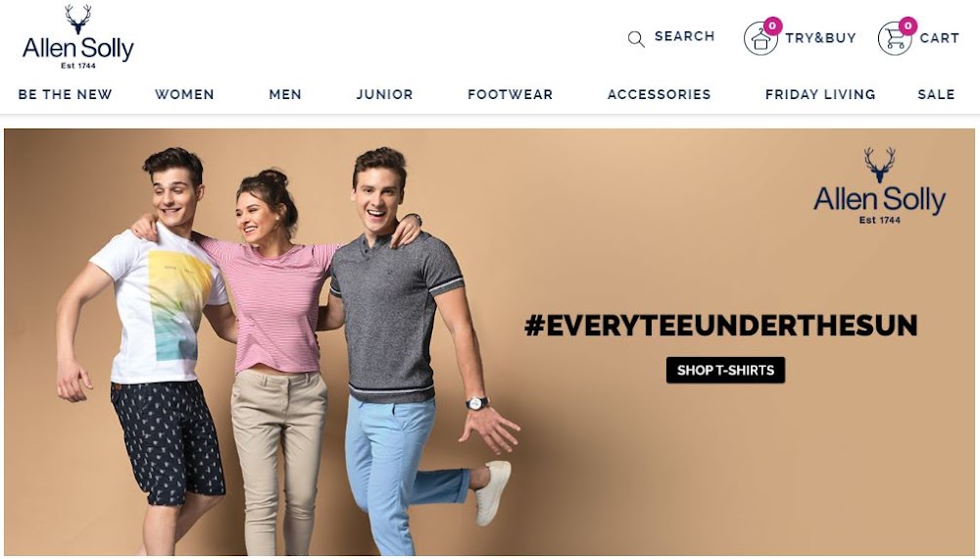Click the #EVERYTEEUNDERTHESUN banner text
980x559 pixels.
point(720,326)
